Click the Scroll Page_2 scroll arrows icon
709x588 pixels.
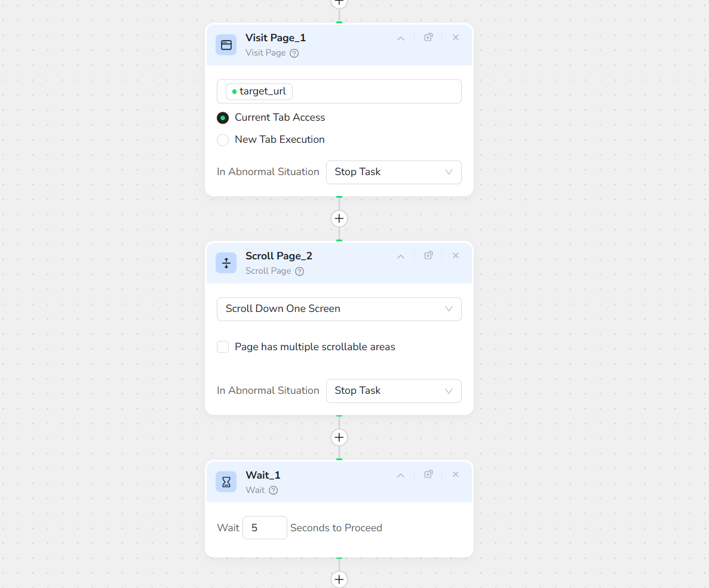click(x=226, y=263)
